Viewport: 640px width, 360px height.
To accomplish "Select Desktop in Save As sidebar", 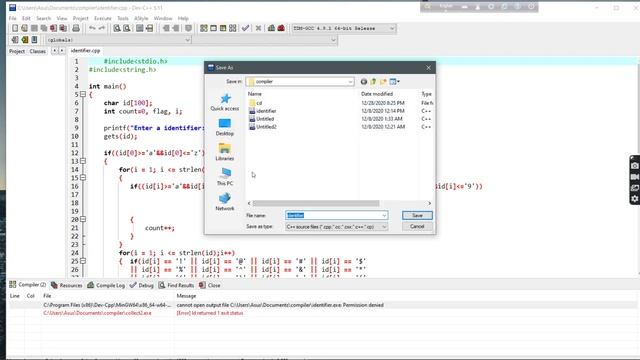I will tap(225, 127).
